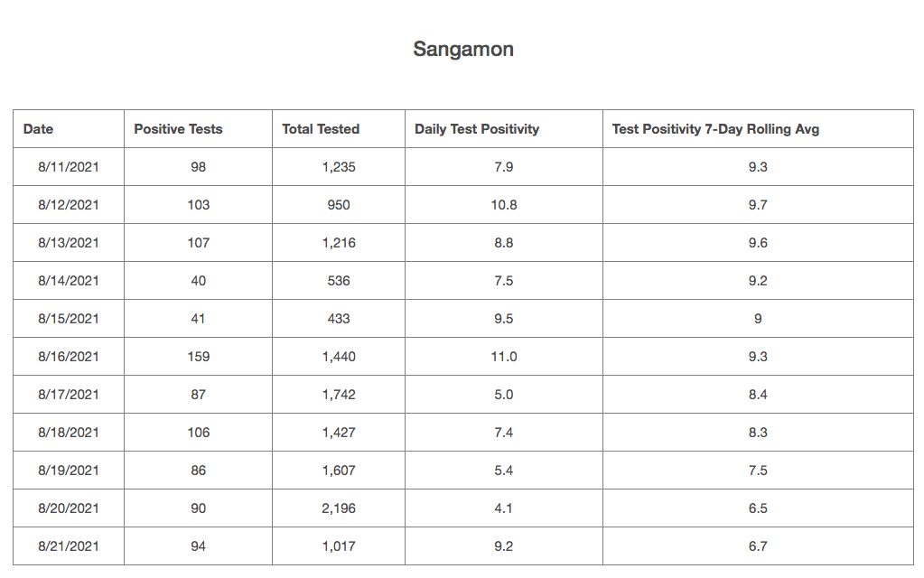Click the 8/12/2021 date cell

(x=69, y=205)
